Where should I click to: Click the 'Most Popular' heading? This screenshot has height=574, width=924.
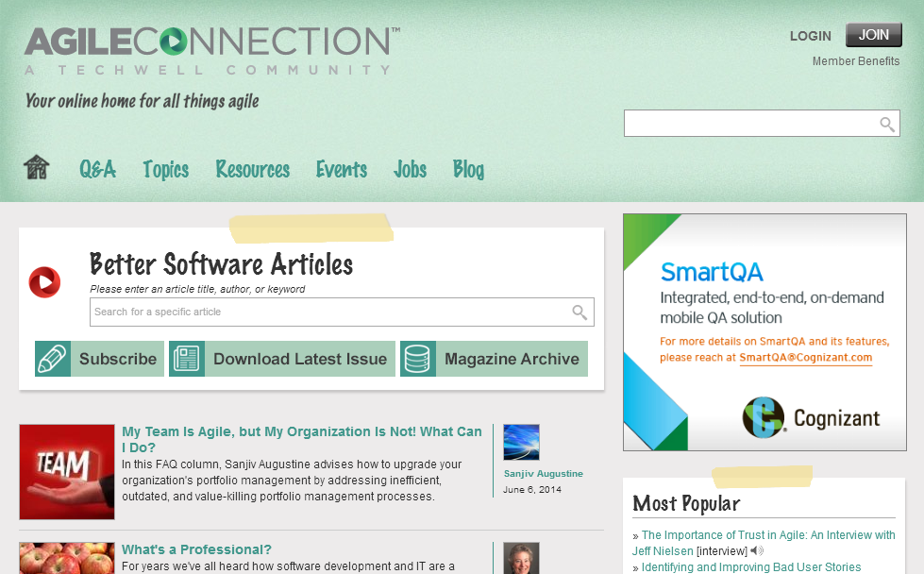(686, 503)
